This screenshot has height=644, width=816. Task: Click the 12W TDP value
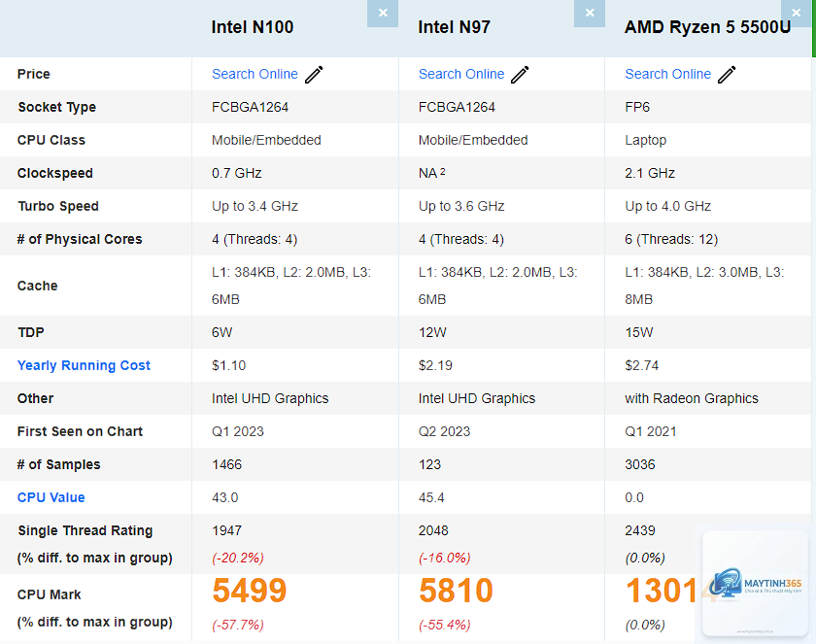coord(432,332)
